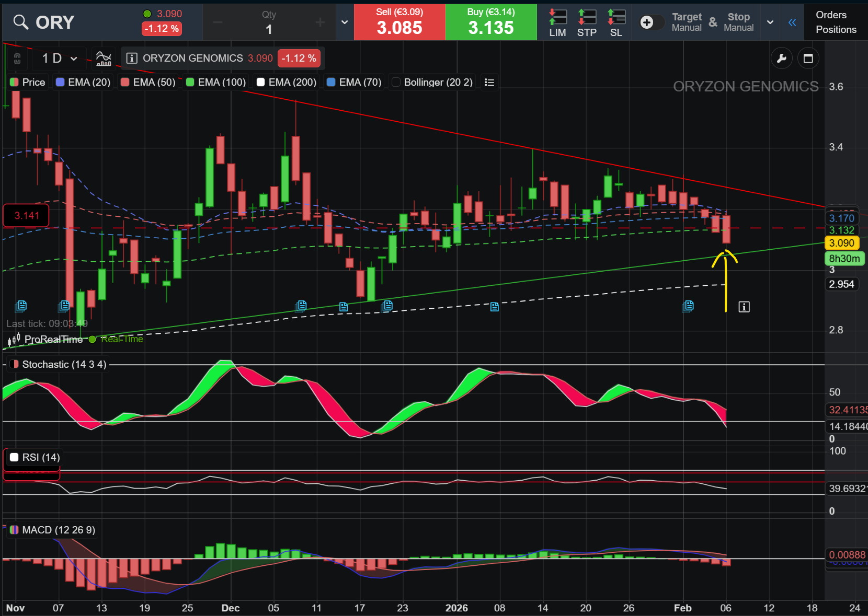Click the search magnifier icon beside ORY
868x616 pixels.
pos(20,22)
